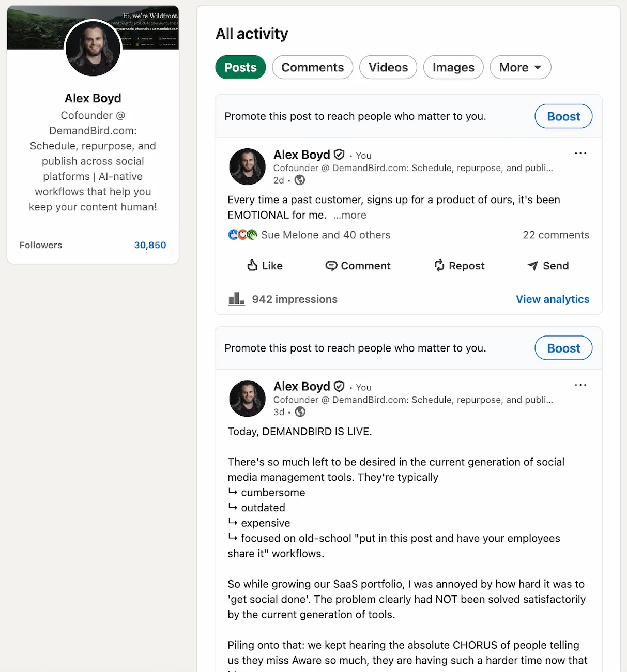The width and height of the screenshot is (627, 672).
Task: Boost the EMOTIONAL customer post
Action: pos(563,116)
